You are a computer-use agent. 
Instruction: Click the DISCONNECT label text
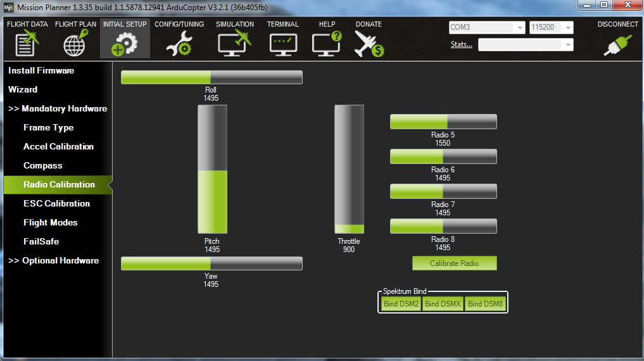pyautogui.click(x=617, y=24)
